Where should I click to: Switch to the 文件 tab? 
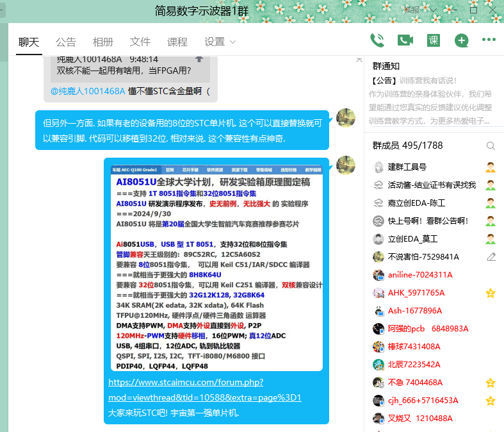point(140,42)
